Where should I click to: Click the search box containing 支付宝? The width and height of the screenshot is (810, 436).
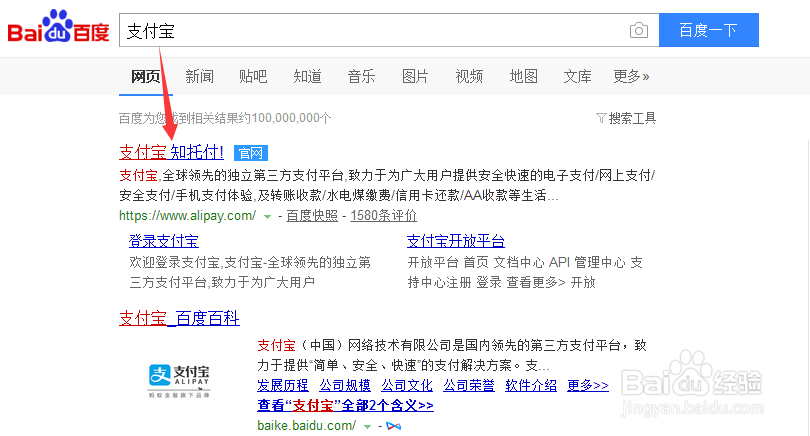(389, 30)
